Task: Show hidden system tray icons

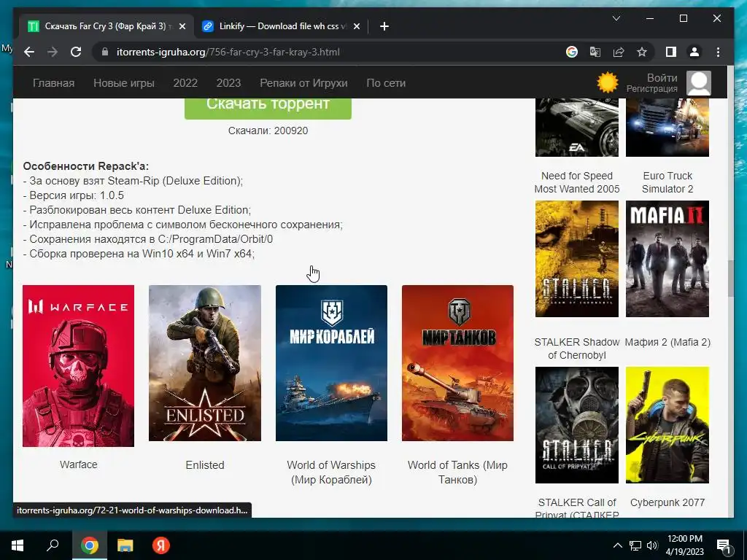Action: [x=617, y=545]
